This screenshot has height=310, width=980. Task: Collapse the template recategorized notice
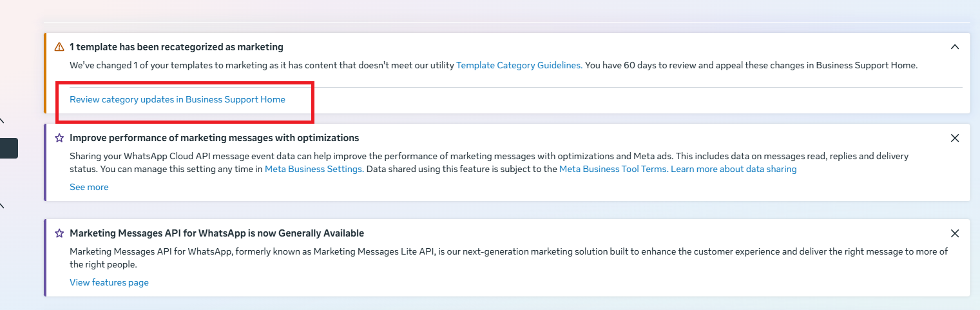click(955, 47)
